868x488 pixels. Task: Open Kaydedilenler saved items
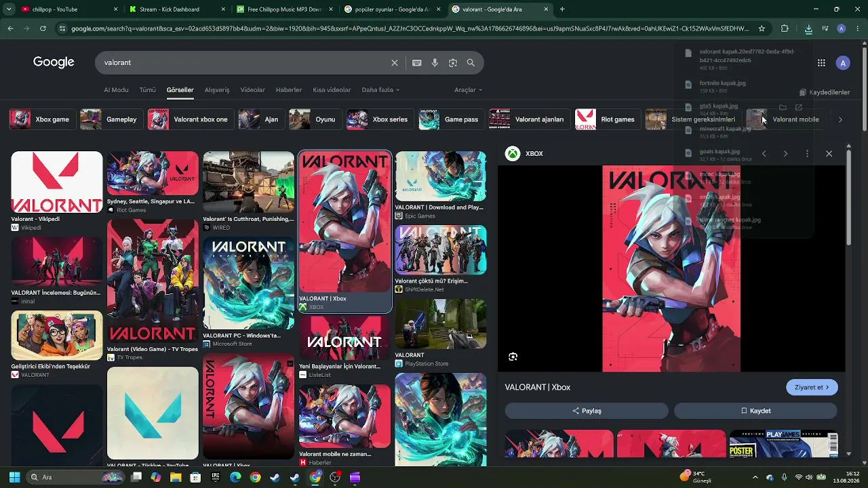[x=825, y=92]
